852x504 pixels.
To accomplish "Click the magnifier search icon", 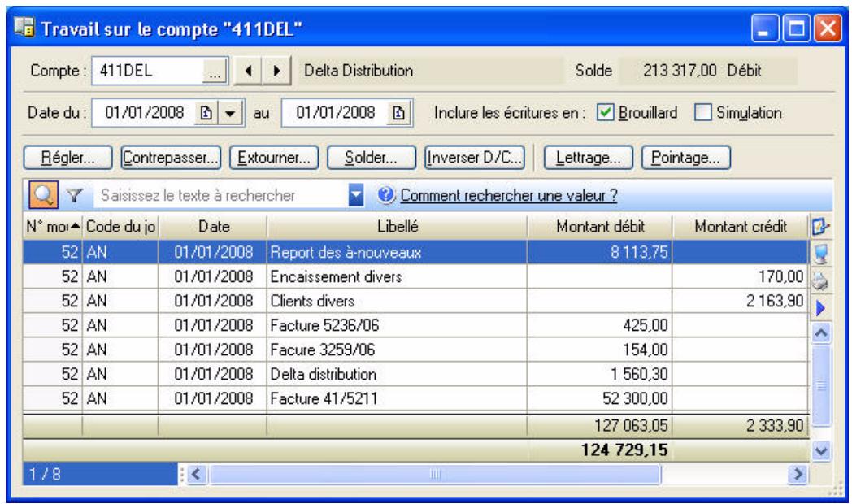I will tap(43, 194).
